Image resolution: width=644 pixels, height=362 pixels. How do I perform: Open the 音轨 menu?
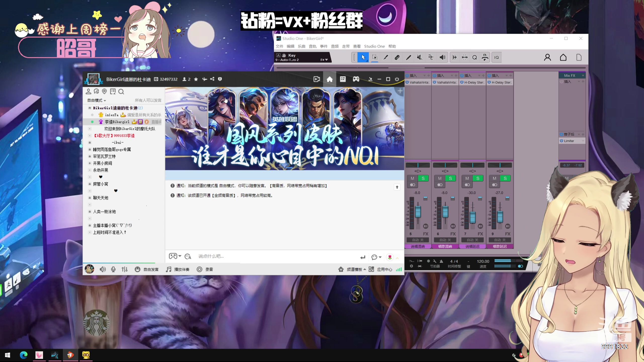click(x=313, y=46)
